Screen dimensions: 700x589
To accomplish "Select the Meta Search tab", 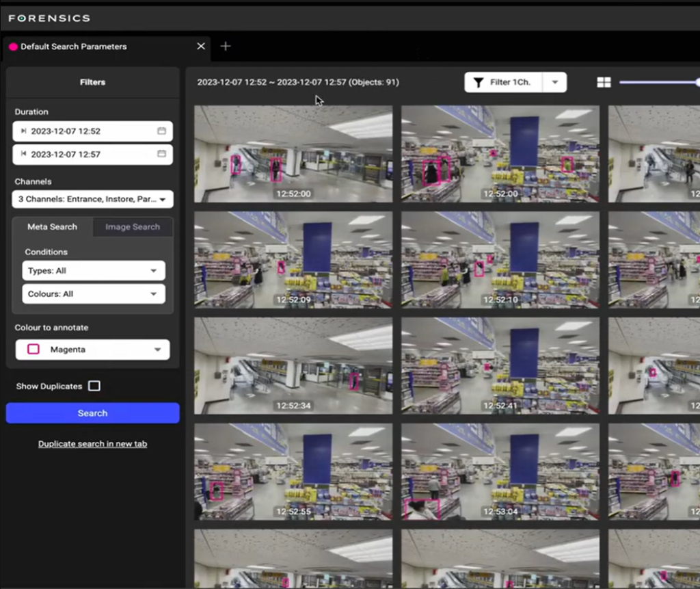I will (52, 227).
